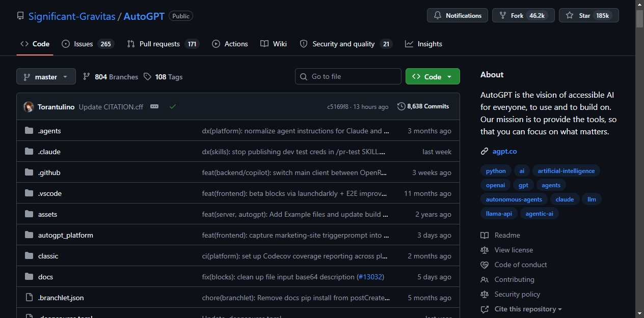This screenshot has height=318, width=644.
Task: Click the Notifications button
Action: click(x=458, y=16)
